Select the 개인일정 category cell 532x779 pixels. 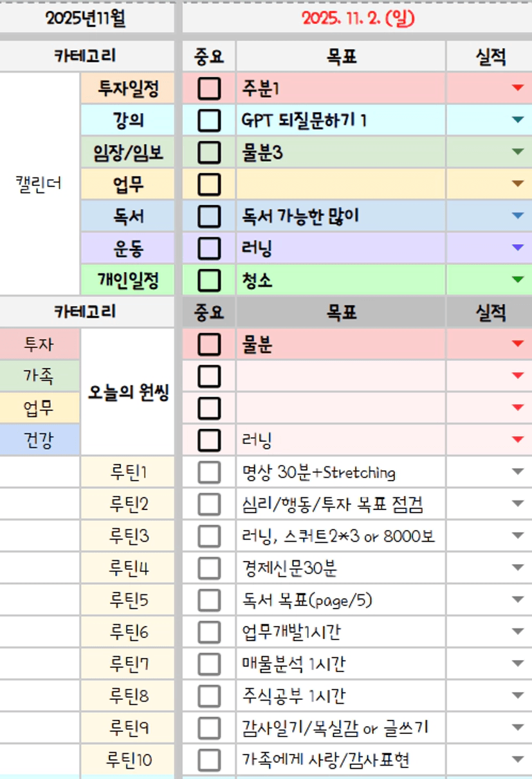coord(127,280)
